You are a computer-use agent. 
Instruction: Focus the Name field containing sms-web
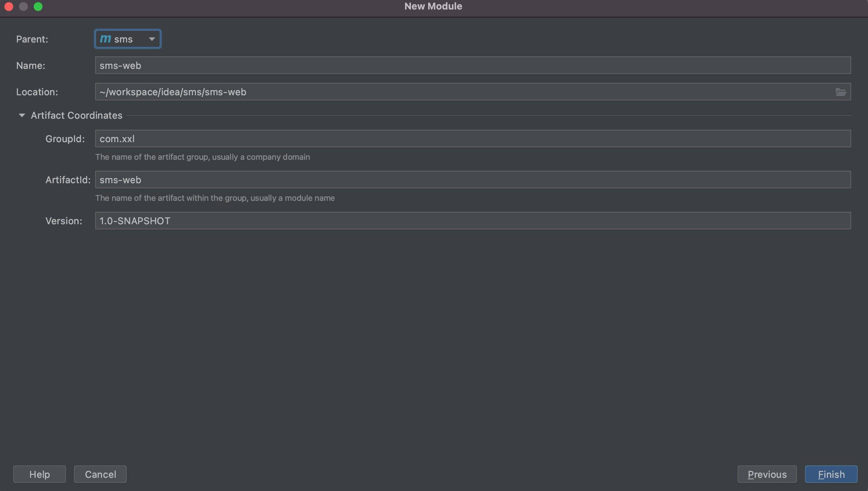(x=472, y=65)
